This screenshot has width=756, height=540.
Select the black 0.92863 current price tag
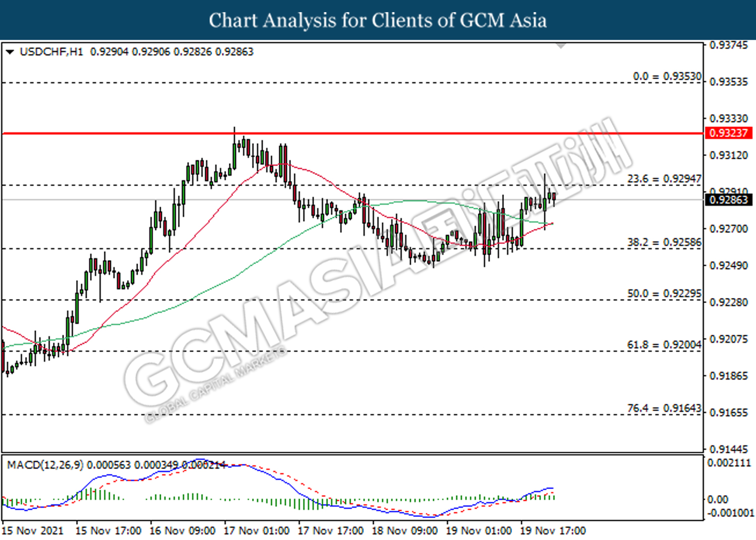coord(729,200)
